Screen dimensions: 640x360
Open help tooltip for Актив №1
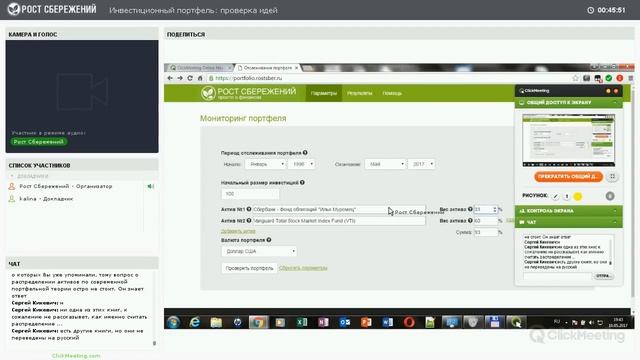coord(249,209)
